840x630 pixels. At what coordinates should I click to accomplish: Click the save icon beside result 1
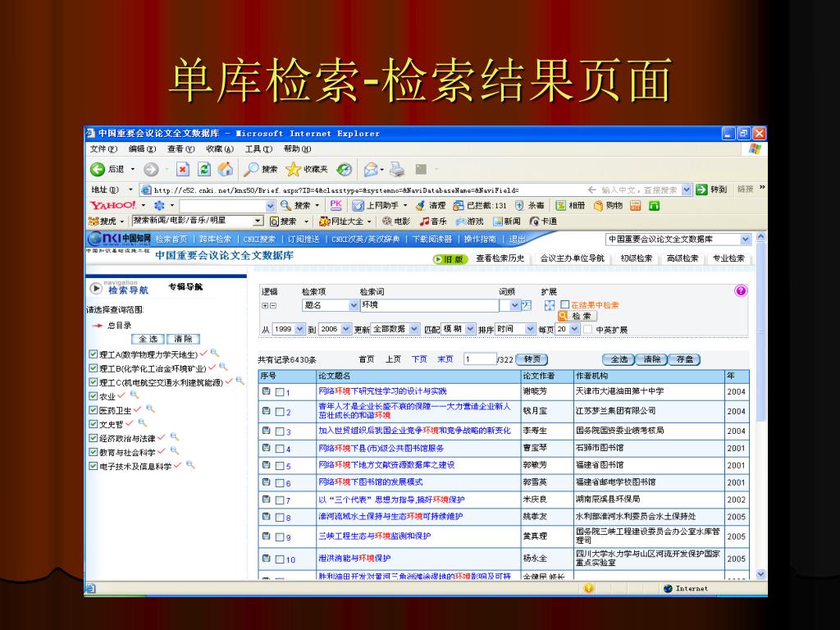(266, 391)
